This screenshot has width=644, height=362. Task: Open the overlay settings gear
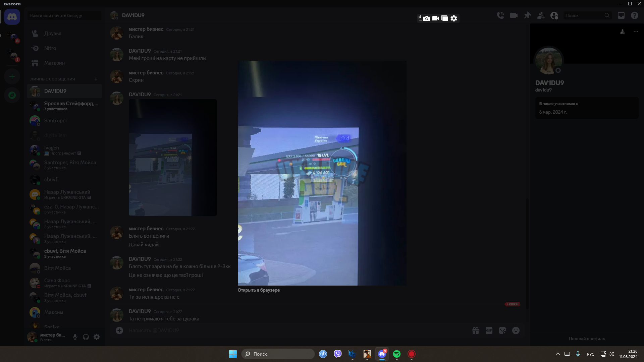click(454, 18)
